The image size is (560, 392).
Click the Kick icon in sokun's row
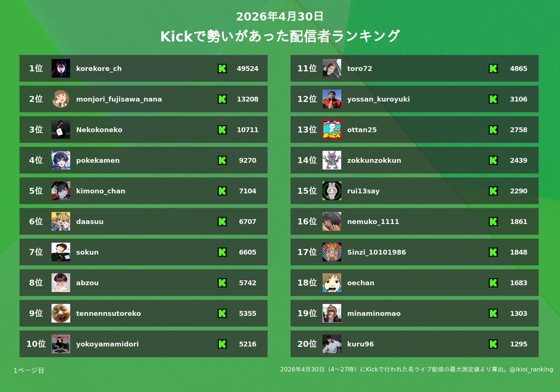(222, 252)
